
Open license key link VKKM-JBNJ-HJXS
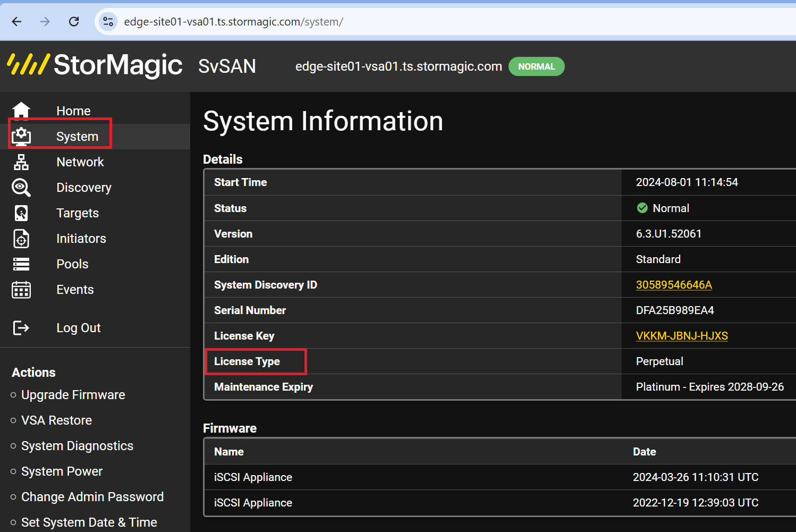pos(682,336)
